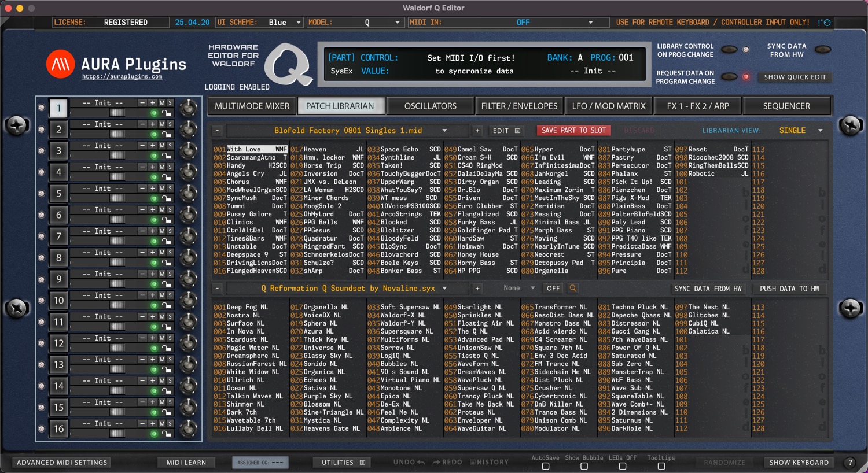This screenshot has height=473, width=868.
Task: Enable the LEDs Off checkbox
Action: click(623, 466)
